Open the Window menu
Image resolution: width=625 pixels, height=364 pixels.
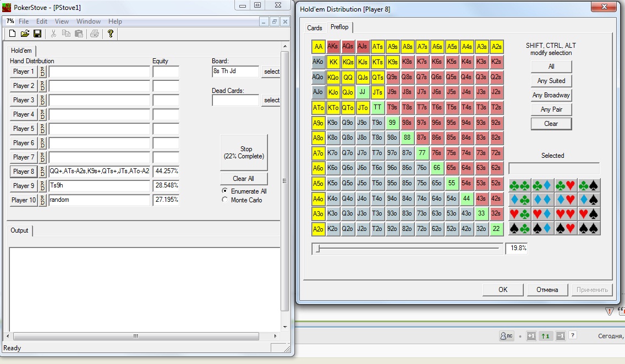click(x=89, y=21)
